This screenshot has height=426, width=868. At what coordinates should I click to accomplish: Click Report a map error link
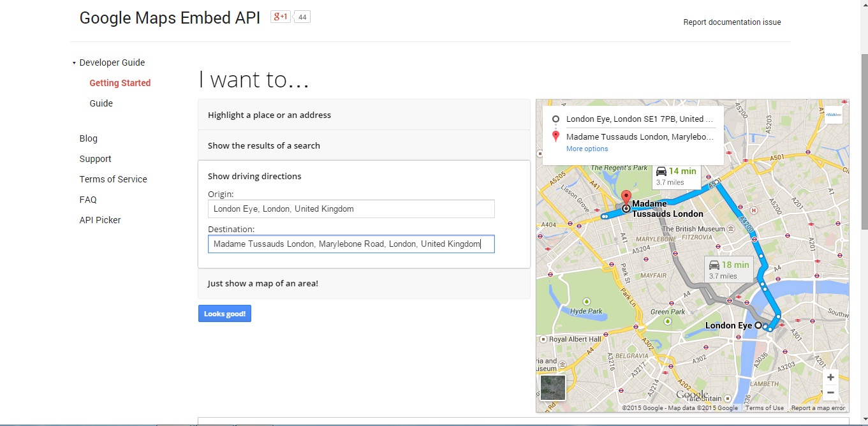click(818, 408)
